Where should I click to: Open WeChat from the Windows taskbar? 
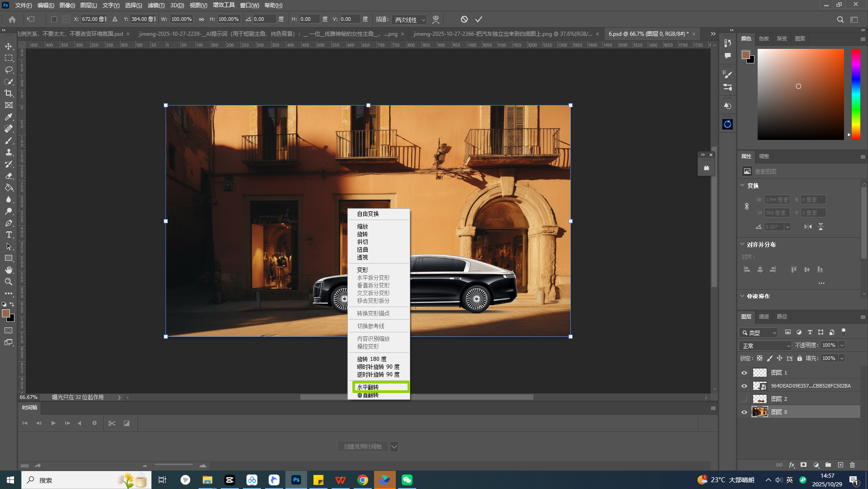coord(407,480)
